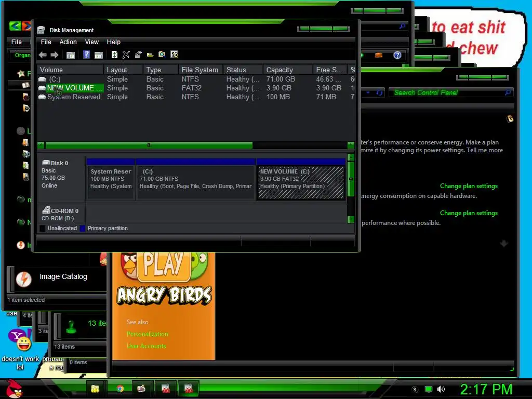Show hidden tray icons arrow
The width and height of the screenshot is (532, 399).
(x=415, y=390)
